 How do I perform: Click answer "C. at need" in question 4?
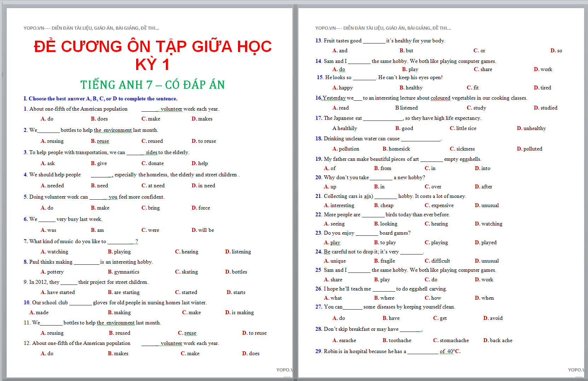(153, 186)
